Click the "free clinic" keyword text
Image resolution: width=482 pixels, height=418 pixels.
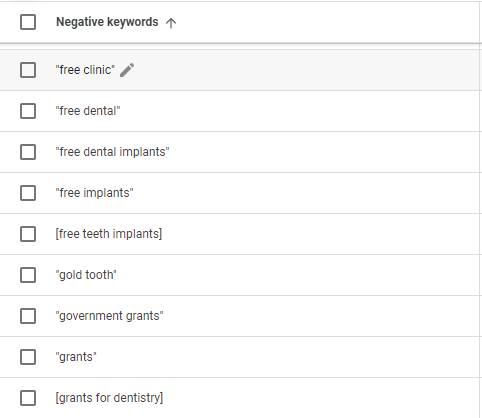[85, 70]
